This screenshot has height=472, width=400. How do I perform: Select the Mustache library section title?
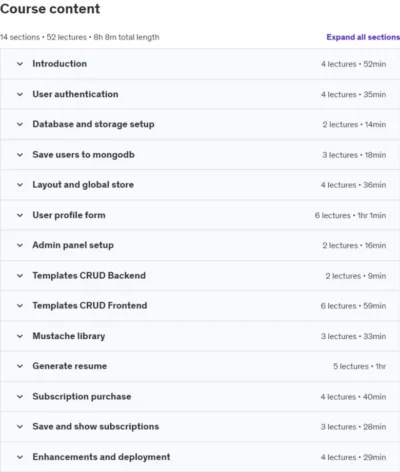[69, 336]
